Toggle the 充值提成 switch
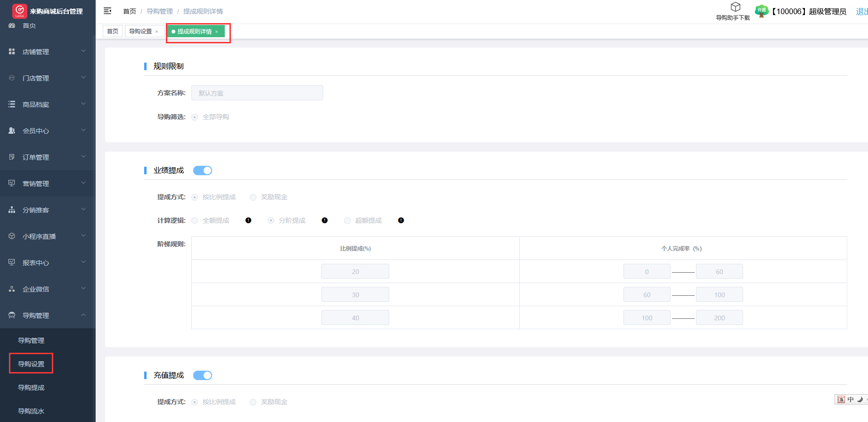868x422 pixels. tap(203, 375)
